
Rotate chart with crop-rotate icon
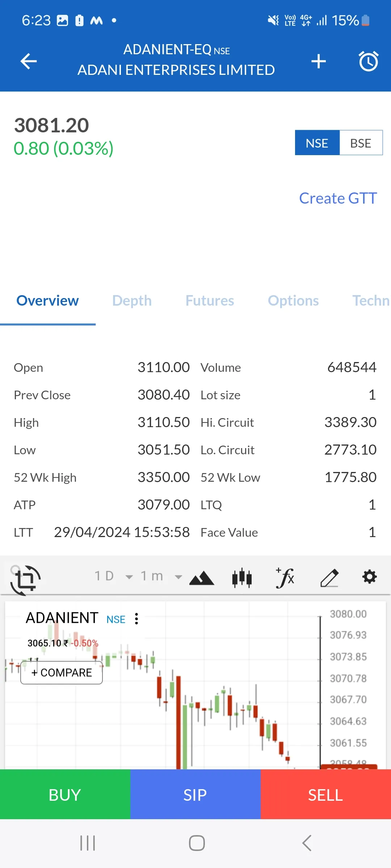point(25,580)
